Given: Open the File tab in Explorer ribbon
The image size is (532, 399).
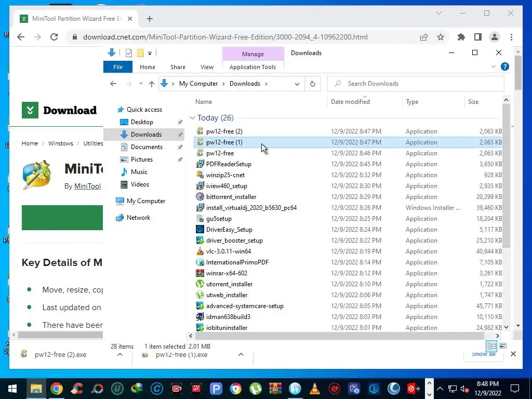Looking at the screenshot, I should [118, 67].
